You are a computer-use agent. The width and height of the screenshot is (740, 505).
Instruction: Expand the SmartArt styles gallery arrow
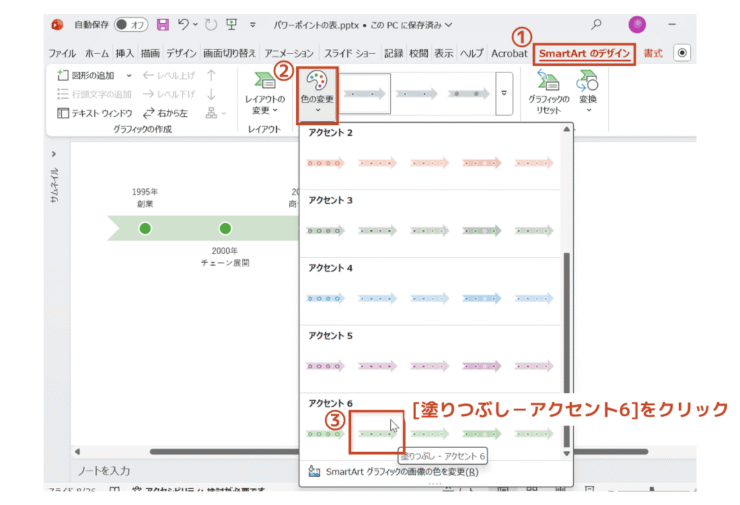503,94
